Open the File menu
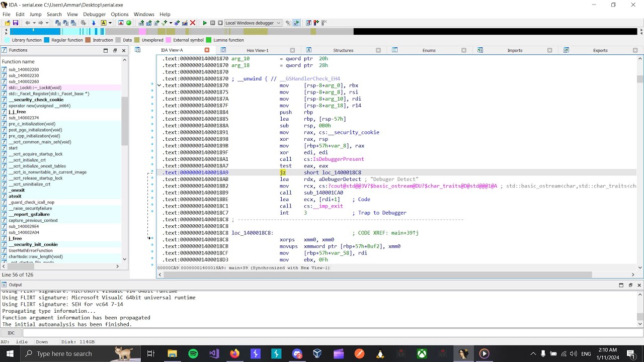The width and height of the screenshot is (644, 362). click(x=7, y=14)
